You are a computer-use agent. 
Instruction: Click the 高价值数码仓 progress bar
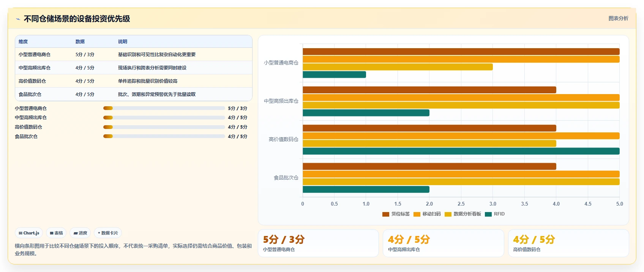coord(164,127)
